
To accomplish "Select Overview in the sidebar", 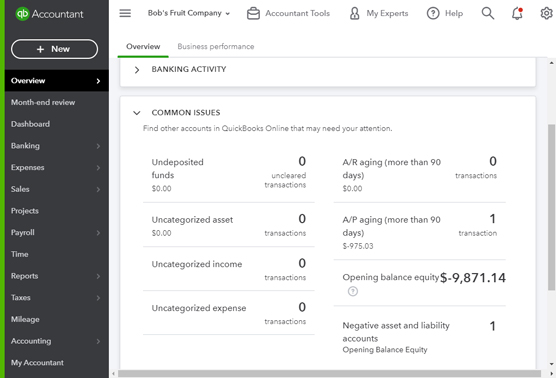I will click(x=57, y=81).
